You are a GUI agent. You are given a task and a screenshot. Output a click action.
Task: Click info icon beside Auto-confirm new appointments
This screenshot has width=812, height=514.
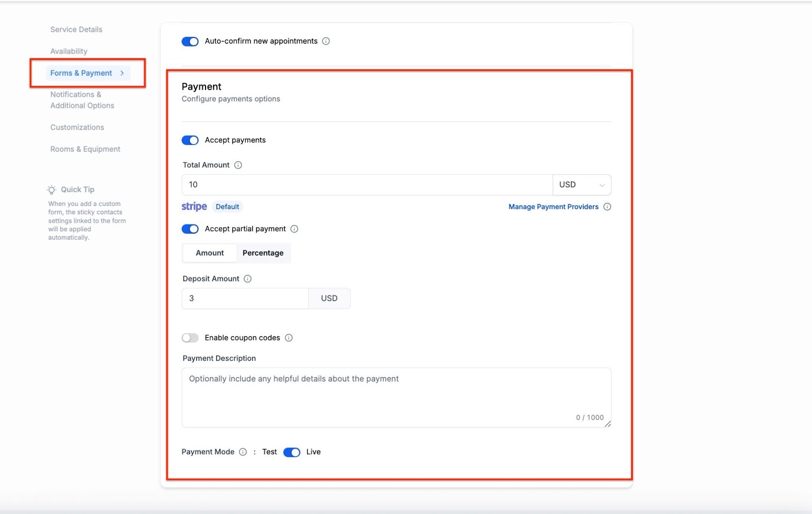pyautogui.click(x=326, y=41)
